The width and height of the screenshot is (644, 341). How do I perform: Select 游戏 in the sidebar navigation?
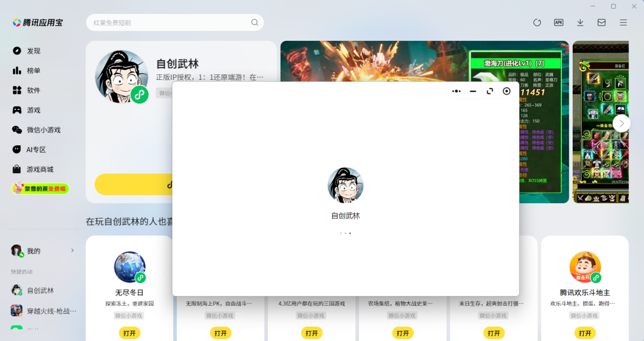click(x=17, y=110)
